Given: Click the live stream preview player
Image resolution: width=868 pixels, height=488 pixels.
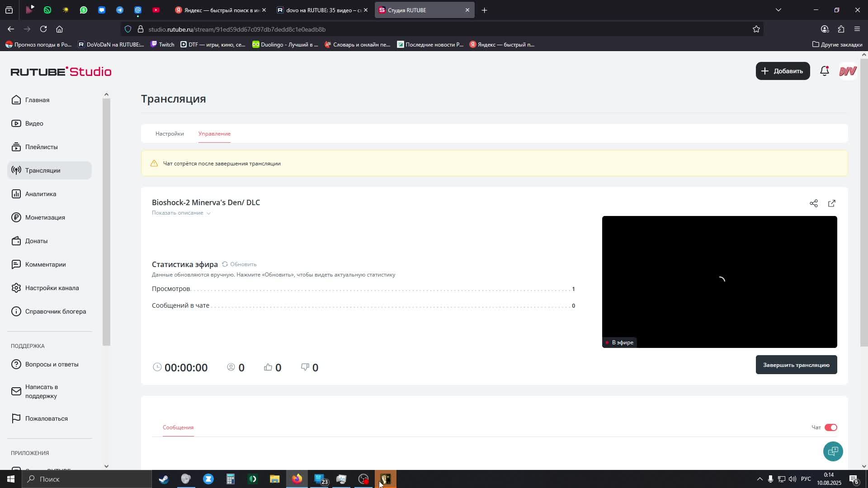Looking at the screenshot, I should pyautogui.click(x=719, y=281).
